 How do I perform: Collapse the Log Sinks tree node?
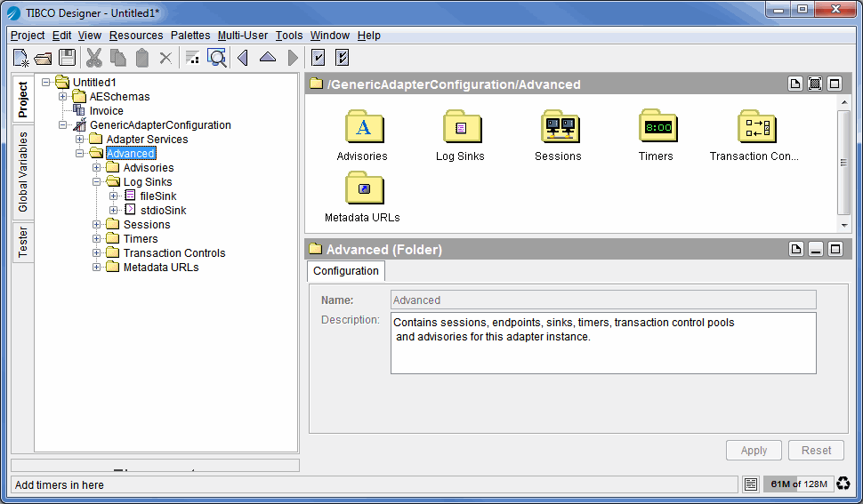(97, 182)
